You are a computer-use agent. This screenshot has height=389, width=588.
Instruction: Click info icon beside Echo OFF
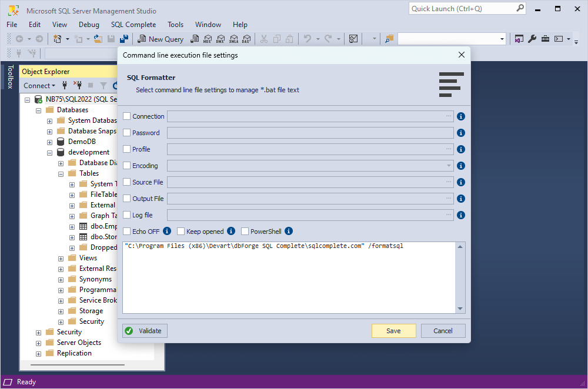(167, 231)
